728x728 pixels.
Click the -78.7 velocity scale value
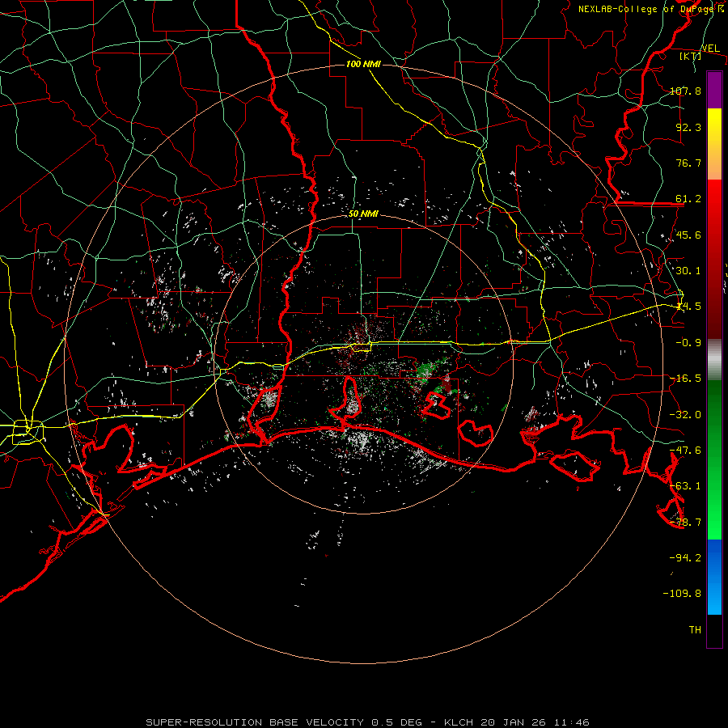685,523
